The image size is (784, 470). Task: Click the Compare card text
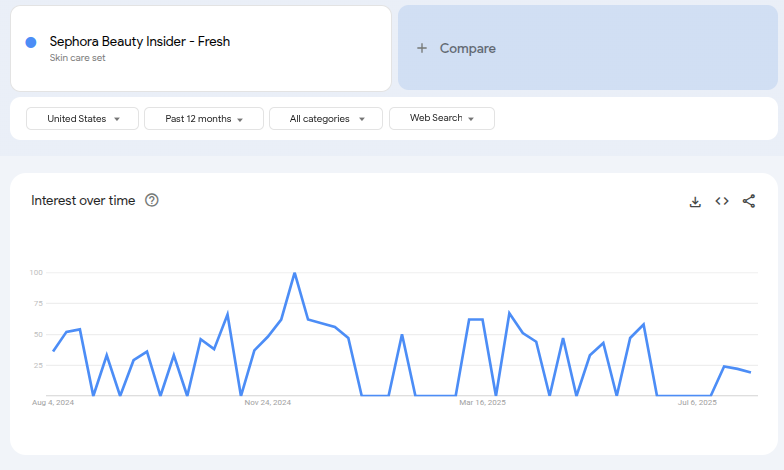(x=468, y=48)
